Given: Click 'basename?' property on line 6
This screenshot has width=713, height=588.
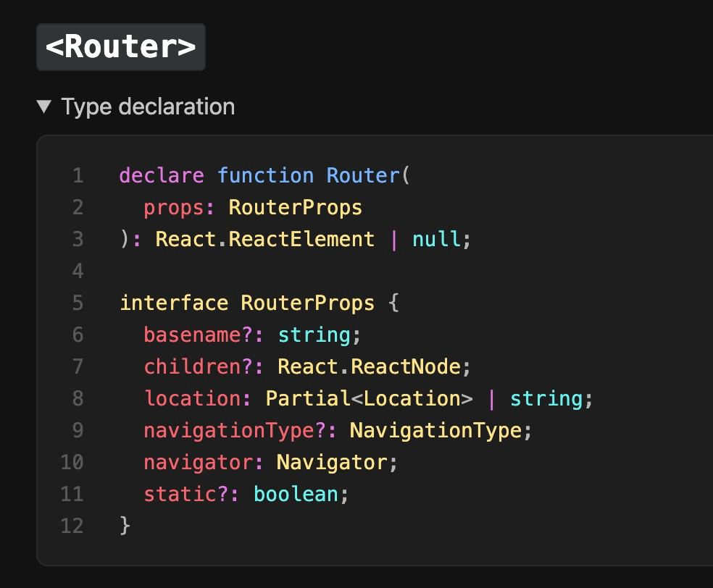Looking at the screenshot, I should click(198, 335).
